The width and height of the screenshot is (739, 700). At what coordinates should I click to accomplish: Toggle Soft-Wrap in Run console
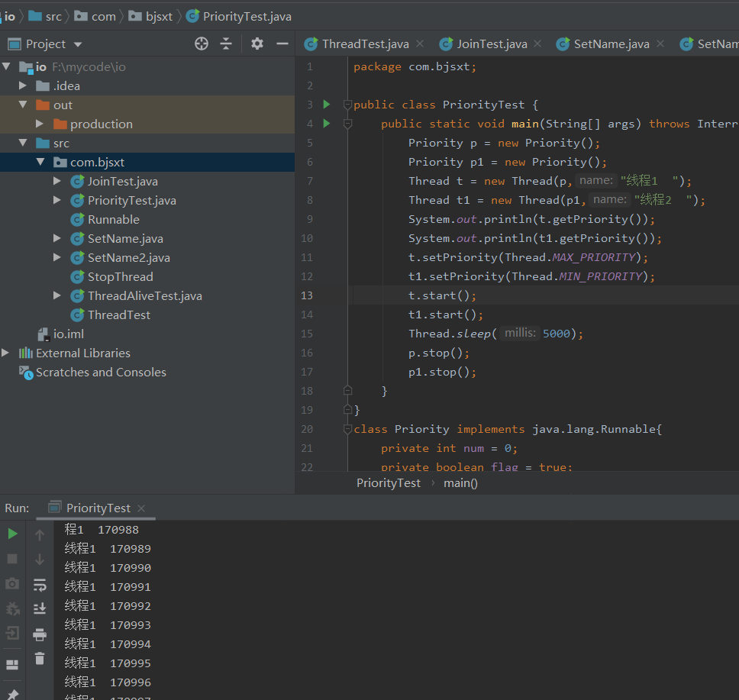tap(40, 585)
